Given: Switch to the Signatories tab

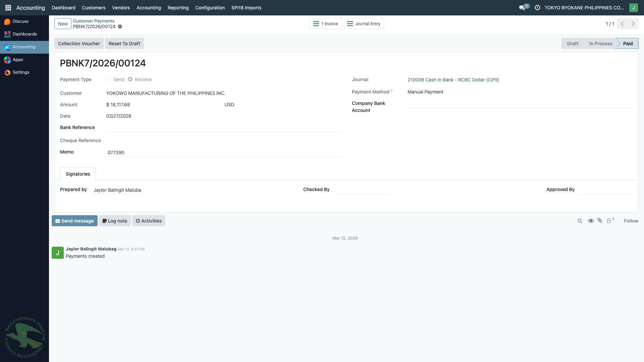Looking at the screenshot, I should [77, 174].
